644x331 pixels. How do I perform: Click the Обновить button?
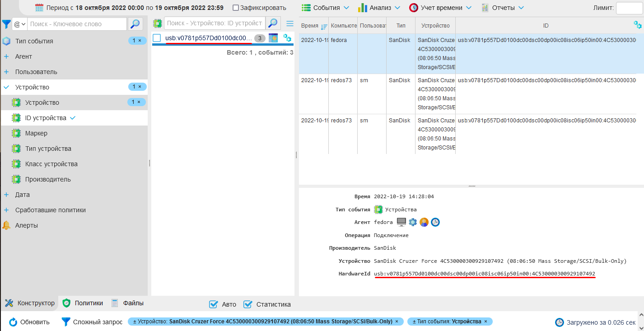coord(29,322)
